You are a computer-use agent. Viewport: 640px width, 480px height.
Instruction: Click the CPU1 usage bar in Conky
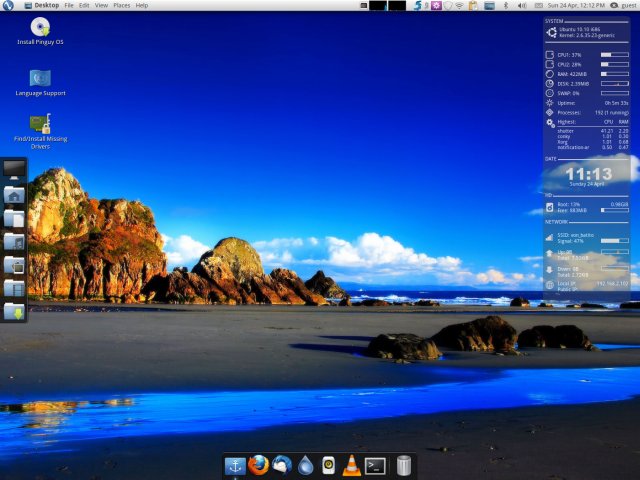tap(614, 55)
